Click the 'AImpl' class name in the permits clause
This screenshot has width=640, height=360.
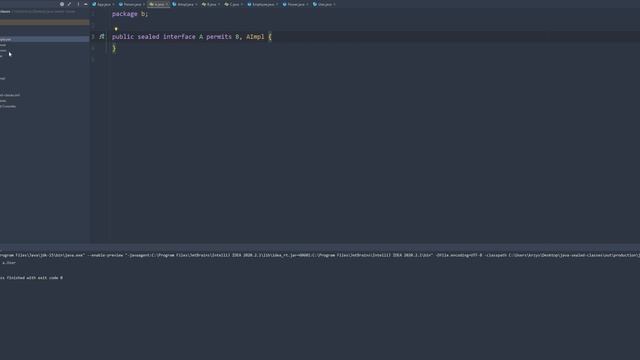(x=255, y=37)
